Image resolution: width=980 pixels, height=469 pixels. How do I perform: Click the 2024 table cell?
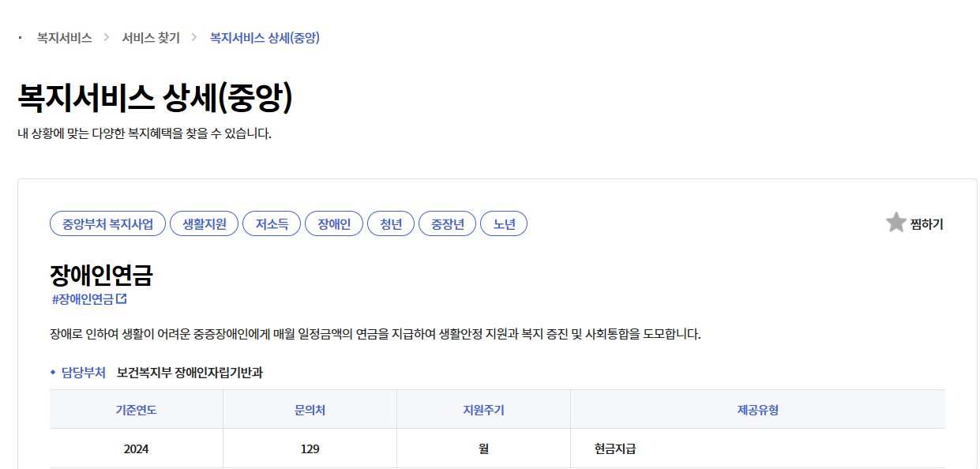click(136, 448)
